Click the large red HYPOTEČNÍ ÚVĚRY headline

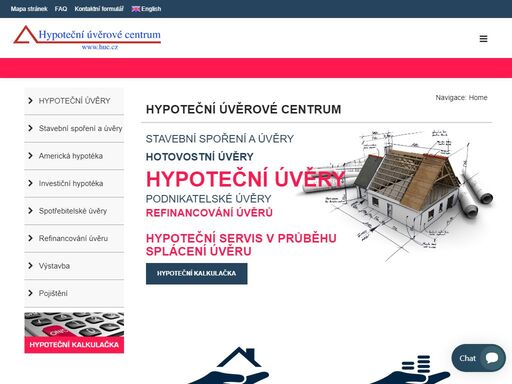pos(245,179)
